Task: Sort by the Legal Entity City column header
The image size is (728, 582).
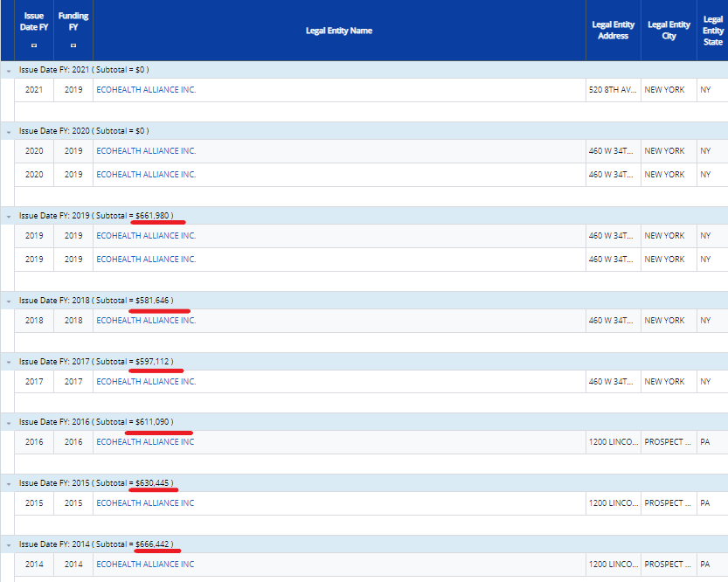Action: 669,31
